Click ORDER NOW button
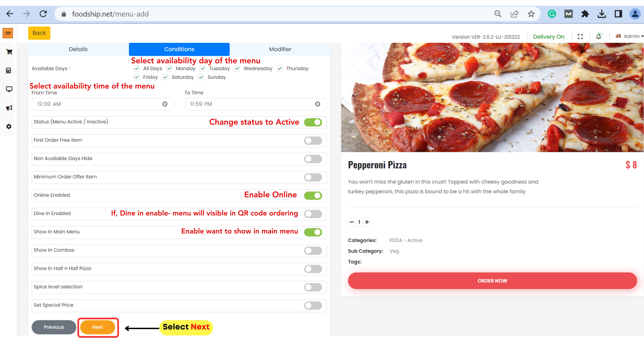The image size is (644, 342). (x=492, y=281)
